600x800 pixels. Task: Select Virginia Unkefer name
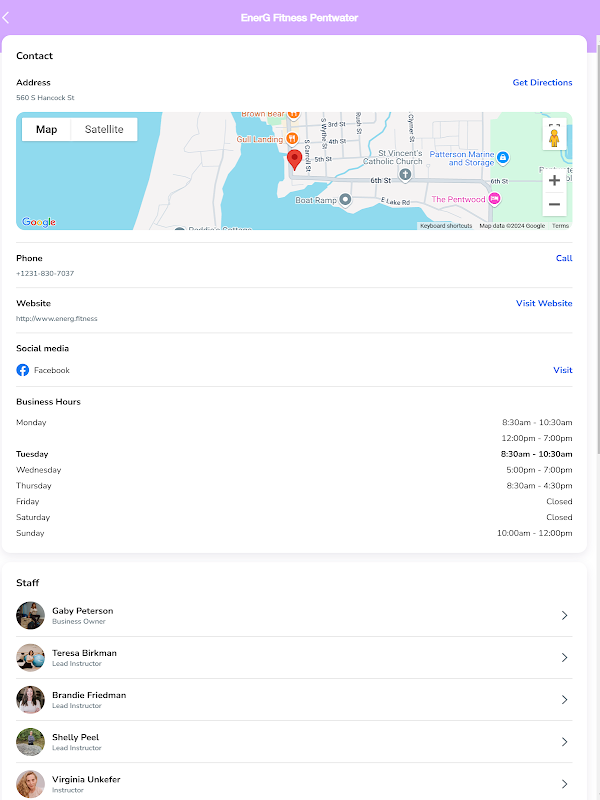pyautogui.click(x=86, y=780)
